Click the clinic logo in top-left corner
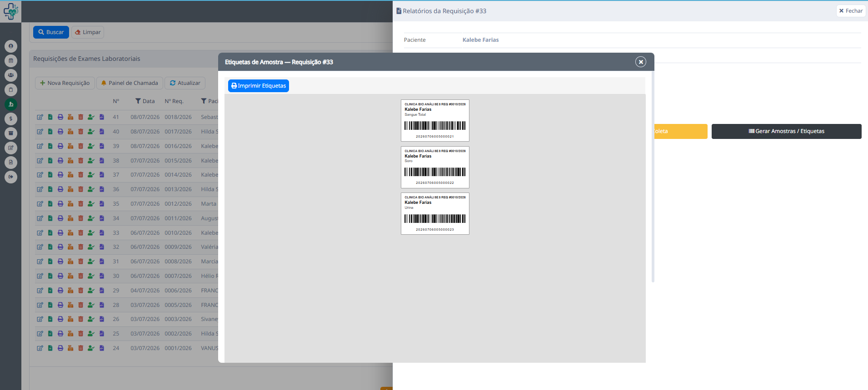The height and width of the screenshot is (390, 868). tap(10, 11)
